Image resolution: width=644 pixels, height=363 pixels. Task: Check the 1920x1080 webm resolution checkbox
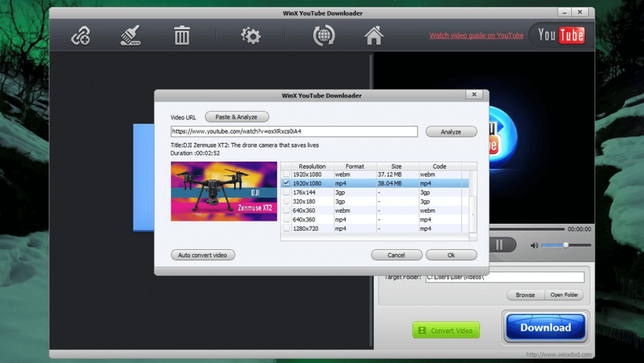(287, 174)
